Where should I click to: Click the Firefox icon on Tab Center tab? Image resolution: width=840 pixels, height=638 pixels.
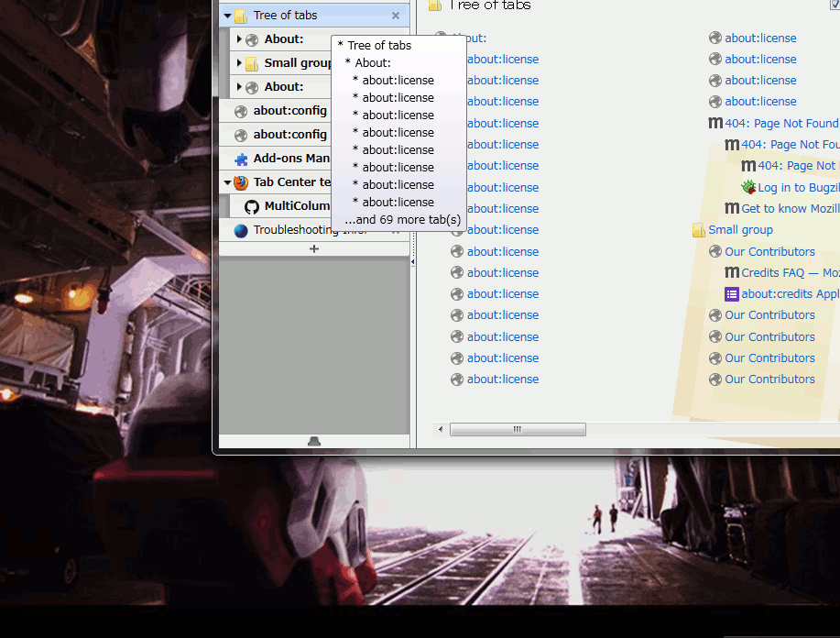[x=241, y=182]
